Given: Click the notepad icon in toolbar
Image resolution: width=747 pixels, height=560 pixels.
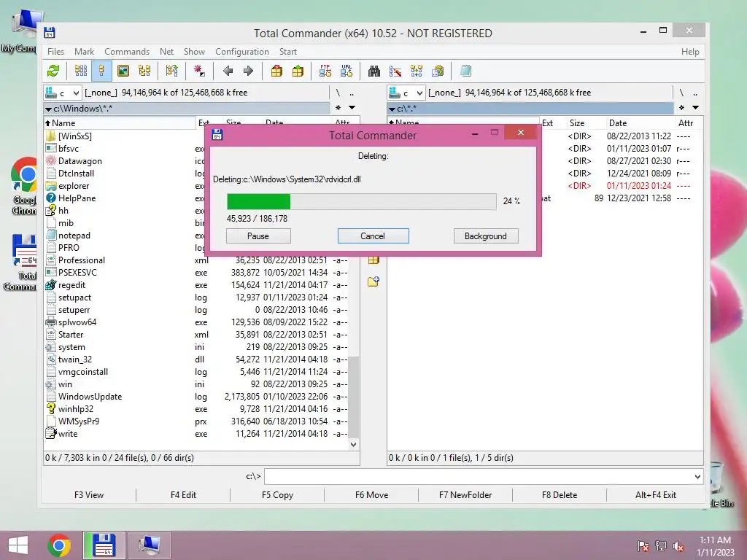Looking at the screenshot, I should [x=465, y=71].
